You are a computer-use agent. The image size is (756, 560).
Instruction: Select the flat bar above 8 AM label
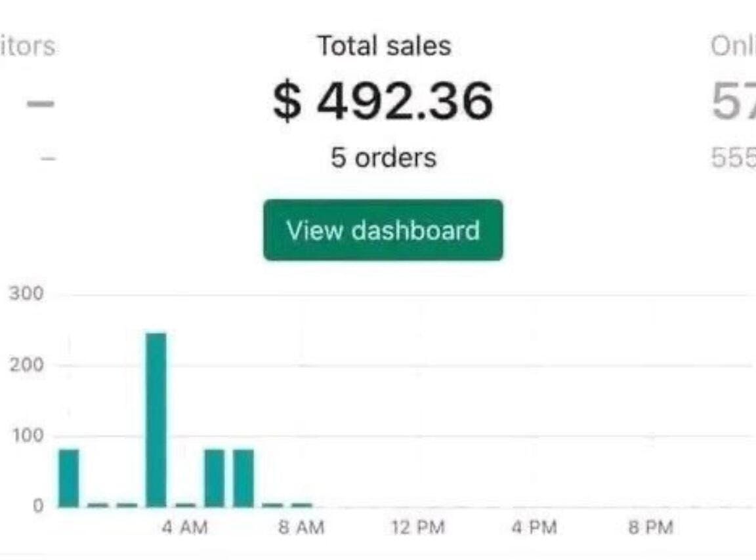coord(302,505)
